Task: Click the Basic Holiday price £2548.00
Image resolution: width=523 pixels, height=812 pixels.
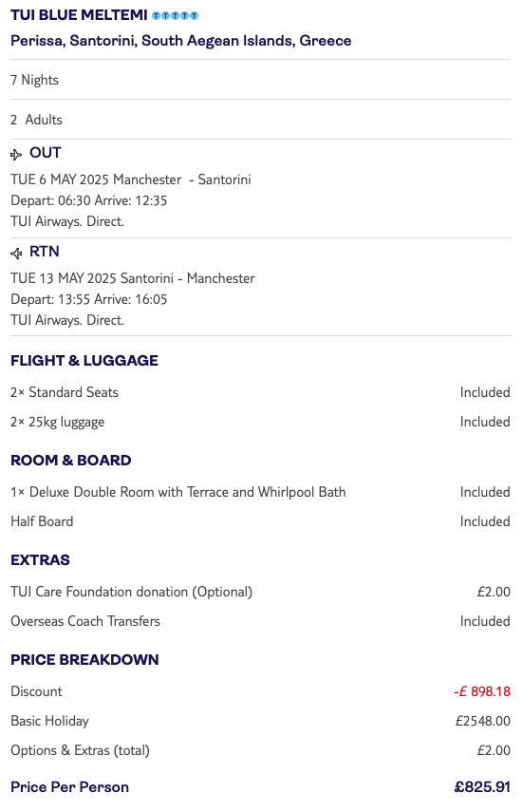Action: click(482, 722)
